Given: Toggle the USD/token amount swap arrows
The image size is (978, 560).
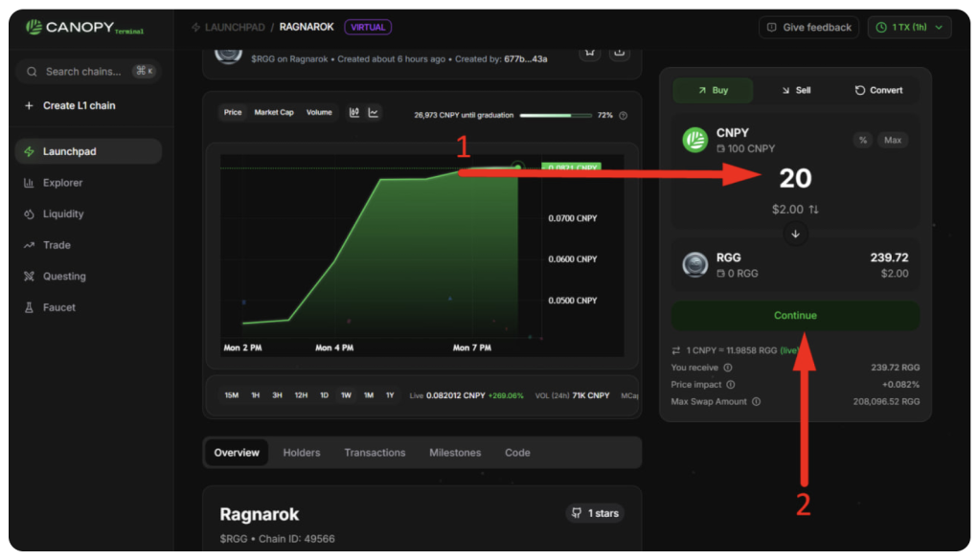Looking at the screenshot, I should tap(814, 210).
